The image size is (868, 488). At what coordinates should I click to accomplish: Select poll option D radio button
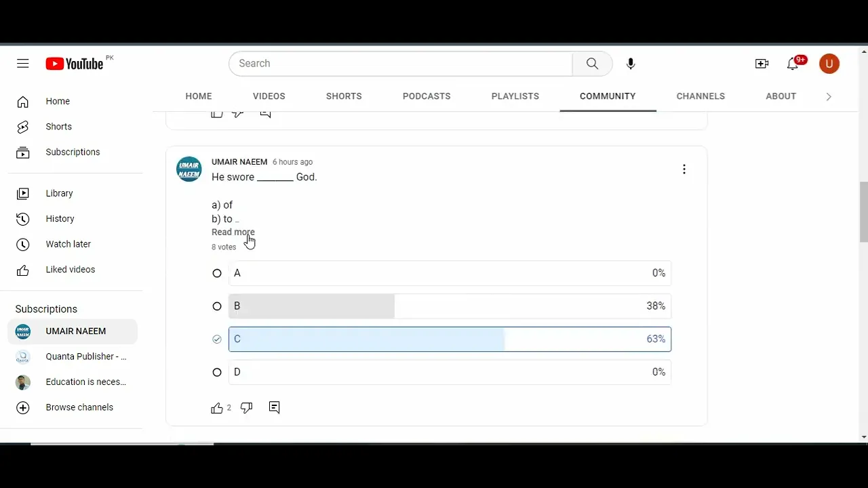pyautogui.click(x=217, y=372)
